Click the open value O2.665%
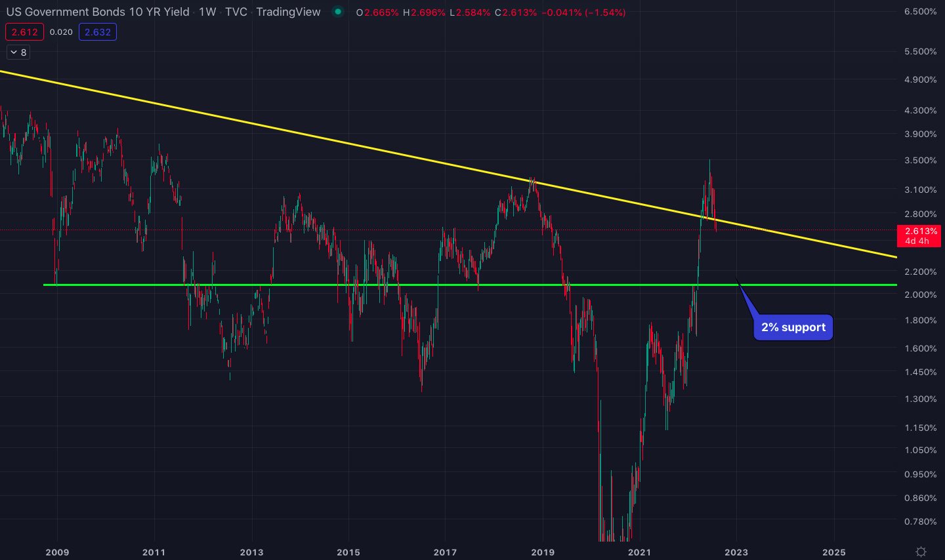Viewport: 945px width, 560px height. [x=377, y=12]
